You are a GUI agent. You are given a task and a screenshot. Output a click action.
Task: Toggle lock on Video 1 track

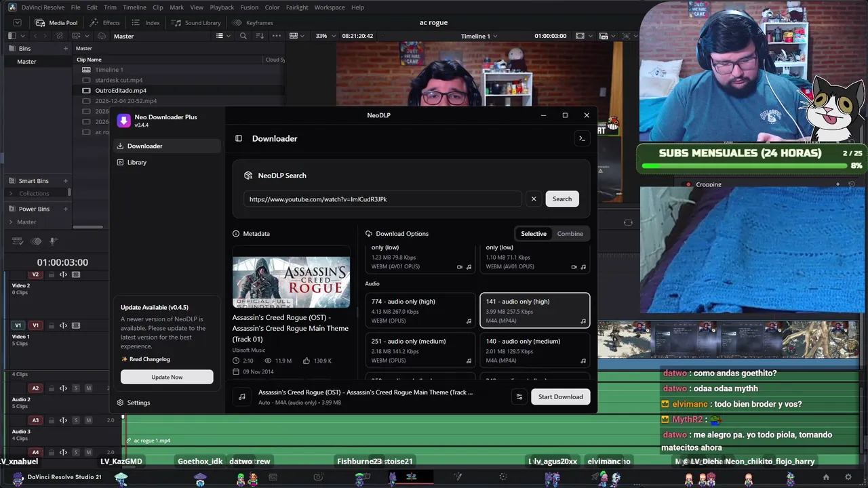(x=51, y=325)
